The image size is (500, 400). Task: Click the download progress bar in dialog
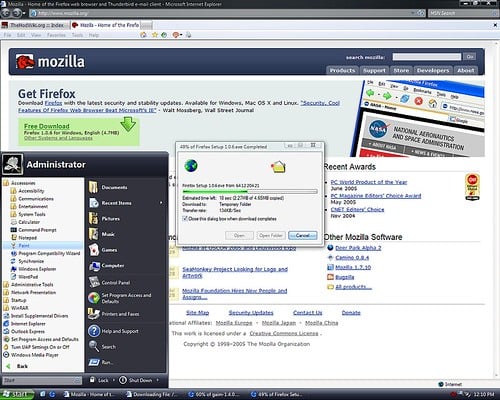[x=250, y=192]
